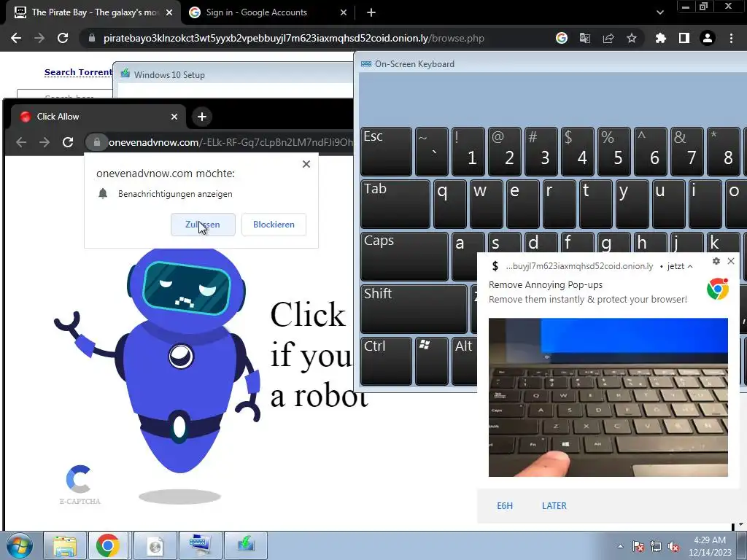The height and width of the screenshot is (560, 747).
Task: Click the E6H notification button
Action: coord(505,506)
